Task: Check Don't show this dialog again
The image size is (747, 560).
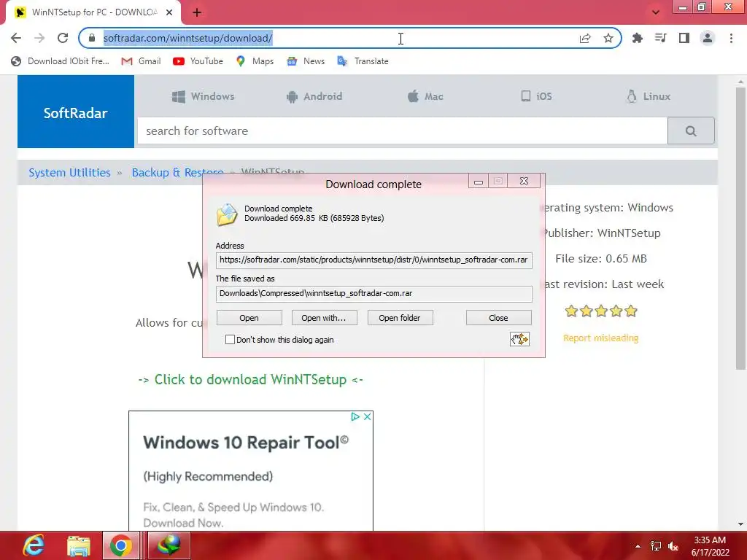Action: 230,340
